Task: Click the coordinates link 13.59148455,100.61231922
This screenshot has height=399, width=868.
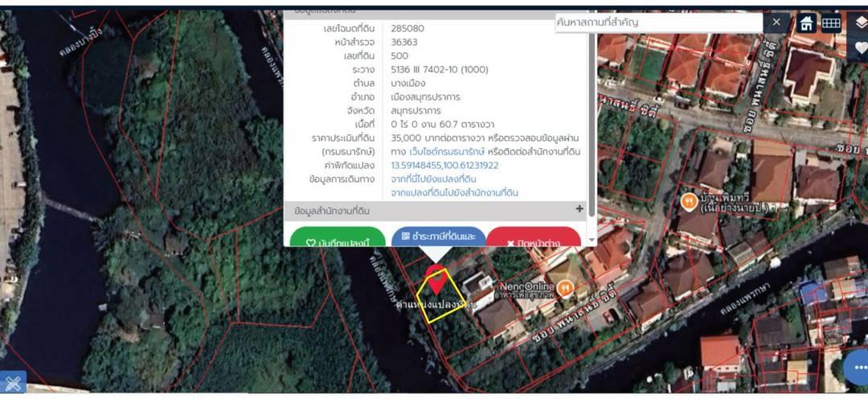Action: [444, 166]
